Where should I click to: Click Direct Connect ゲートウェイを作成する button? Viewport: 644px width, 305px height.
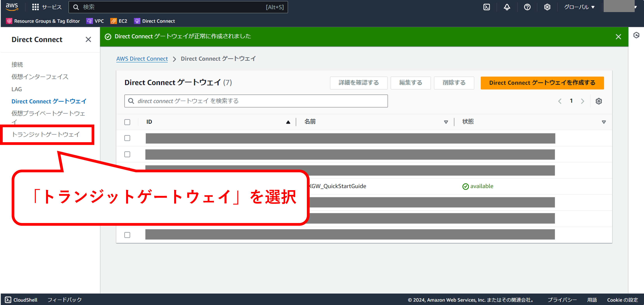pyautogui.click(x=542, y=83)
